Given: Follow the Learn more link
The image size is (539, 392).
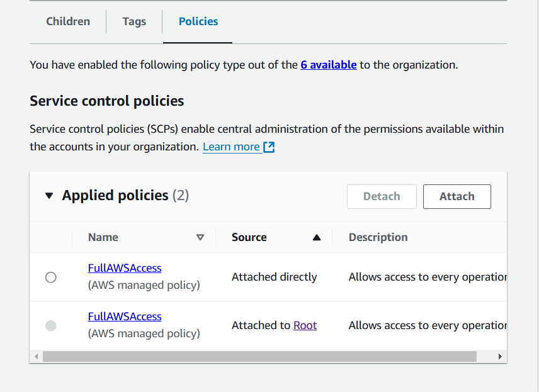Looking at the screenshot, I should coord(231,147).
